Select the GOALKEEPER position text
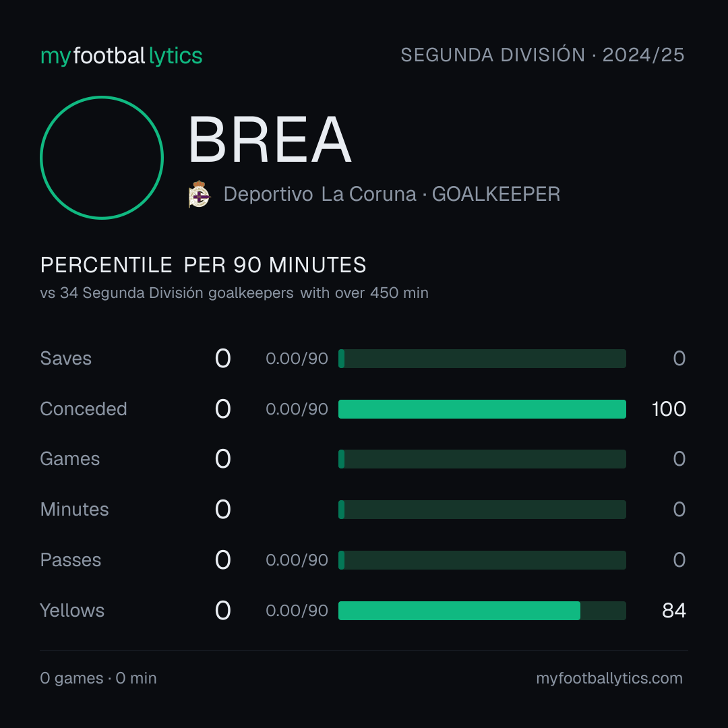728x728 pixels. click(x=496, y=194)
